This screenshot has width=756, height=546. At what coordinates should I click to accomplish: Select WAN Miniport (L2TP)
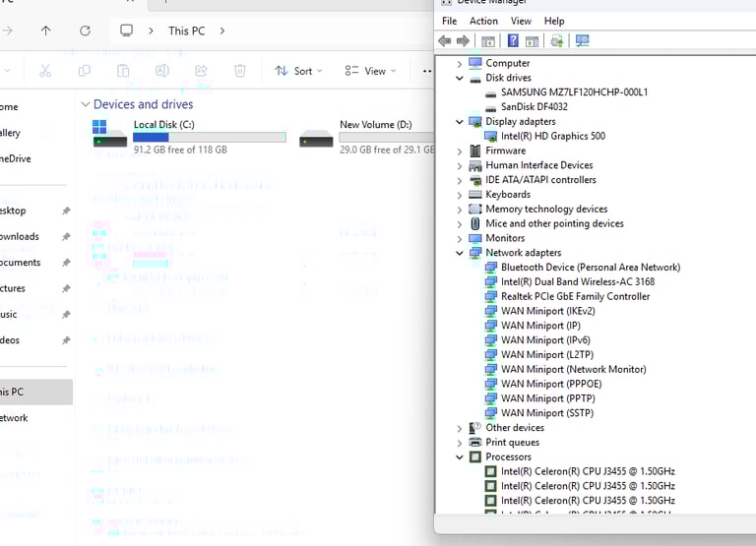coord(547,355)
